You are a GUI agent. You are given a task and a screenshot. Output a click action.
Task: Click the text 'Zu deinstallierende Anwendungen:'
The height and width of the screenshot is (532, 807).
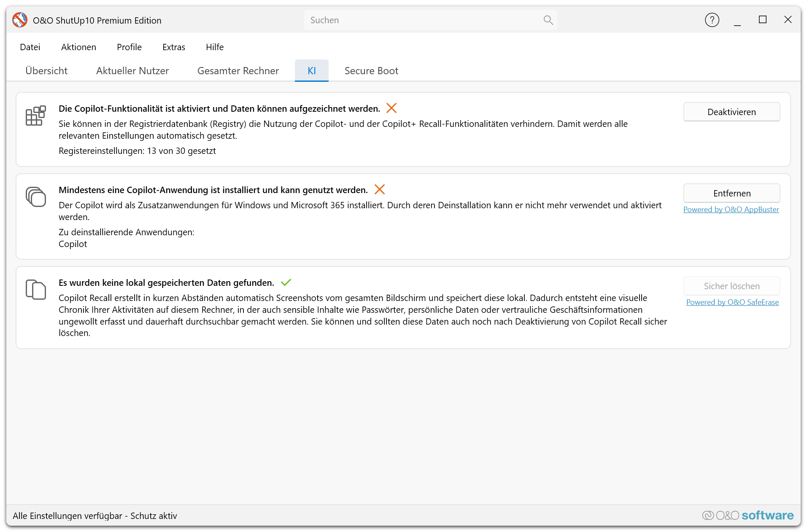tap(127, 232)
